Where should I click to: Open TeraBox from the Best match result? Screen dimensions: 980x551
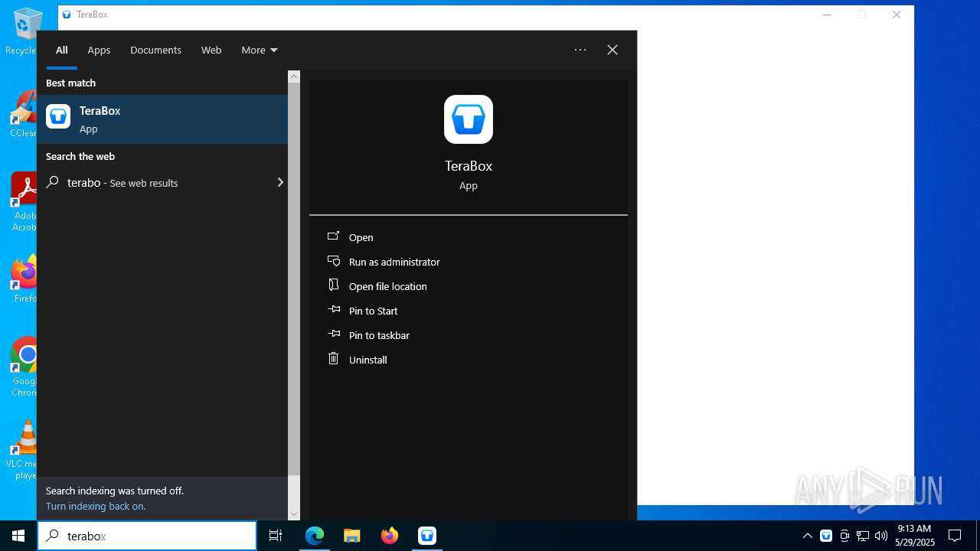point(162,119)
